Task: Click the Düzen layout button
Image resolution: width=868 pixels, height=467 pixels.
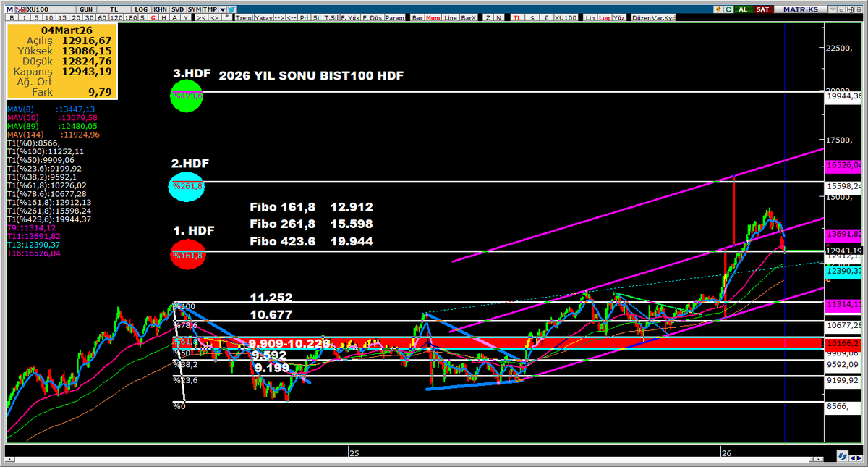Action: (x=642, y=17)
